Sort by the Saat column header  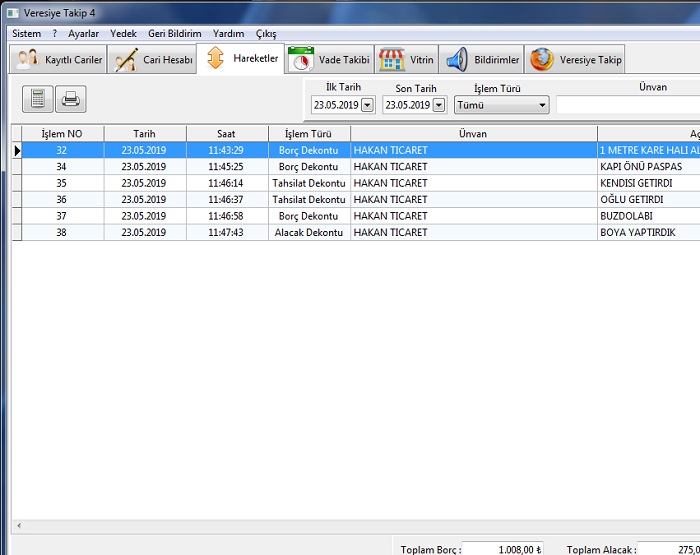[x=226, y=134]
